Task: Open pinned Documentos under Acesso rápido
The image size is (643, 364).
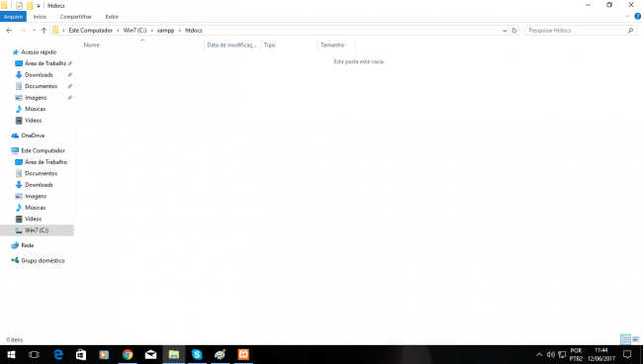Action: tap(41, 86)
